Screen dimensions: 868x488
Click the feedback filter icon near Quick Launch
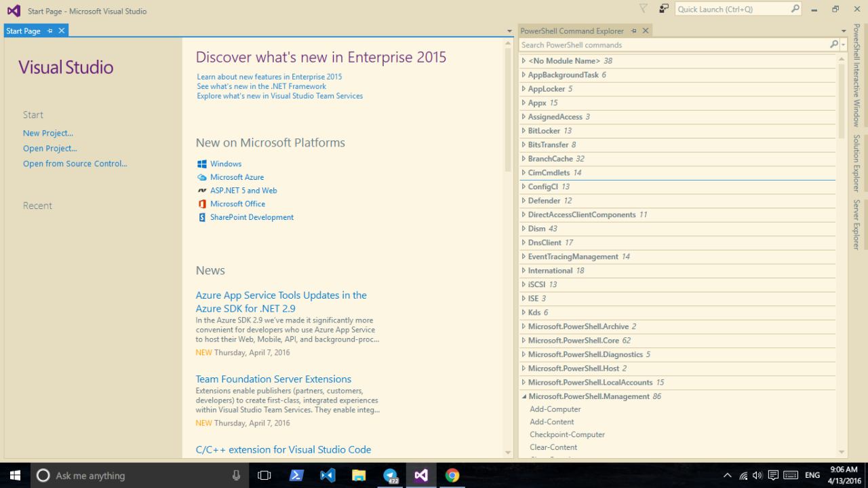coord(644,9)
